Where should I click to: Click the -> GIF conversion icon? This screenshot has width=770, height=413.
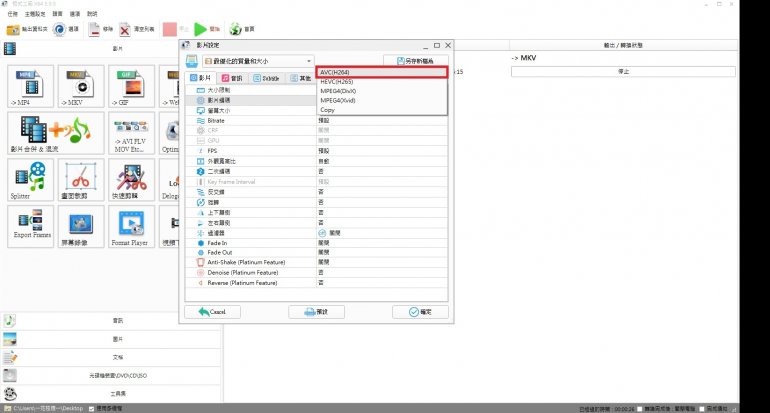[x=131, y=86]
